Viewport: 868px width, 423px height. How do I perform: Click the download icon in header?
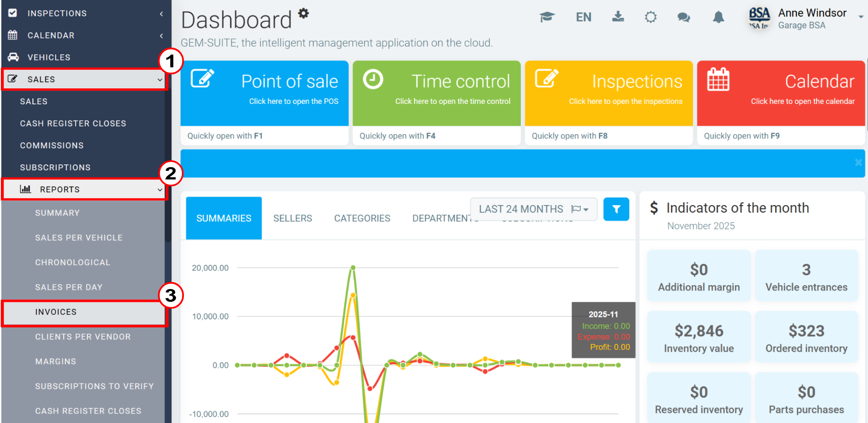click(618, 17)
